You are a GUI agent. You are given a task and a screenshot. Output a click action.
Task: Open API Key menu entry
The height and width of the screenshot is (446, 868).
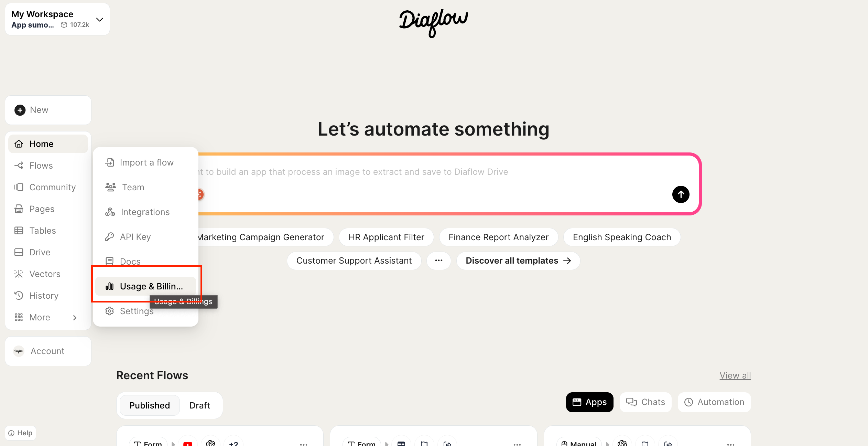pos(135,237)
